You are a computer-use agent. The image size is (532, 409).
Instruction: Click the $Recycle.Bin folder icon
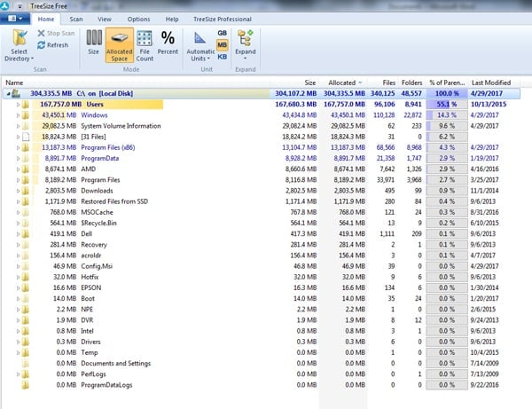26,223
